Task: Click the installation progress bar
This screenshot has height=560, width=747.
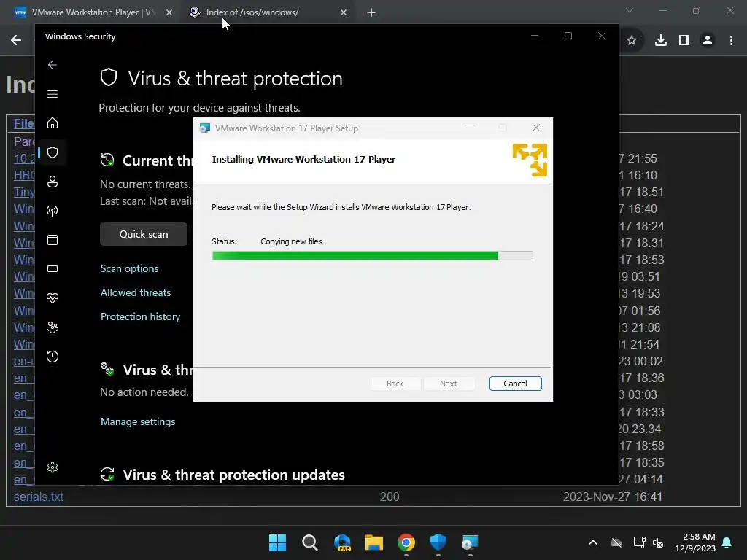Action: 372,256
